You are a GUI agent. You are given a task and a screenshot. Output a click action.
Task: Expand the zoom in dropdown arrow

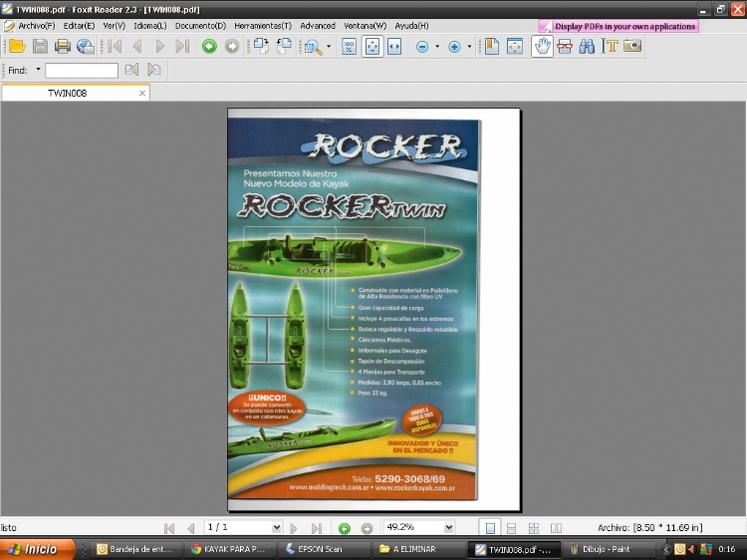point(469,47)
